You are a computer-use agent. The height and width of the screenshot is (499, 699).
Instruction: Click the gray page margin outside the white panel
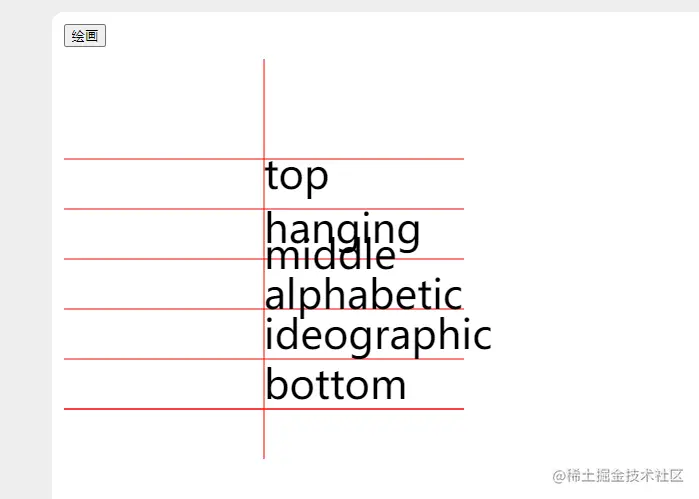[x=25, y=250]
